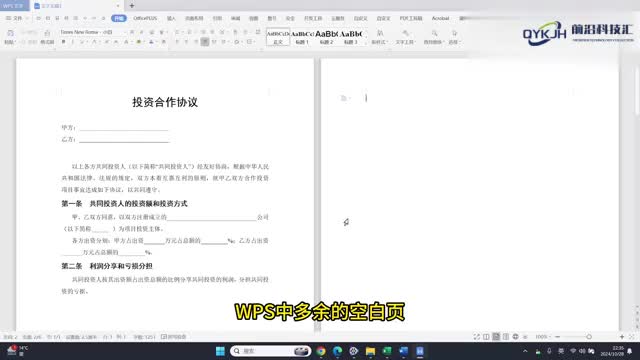The height and width of the screenshot is (360, 640).
Task: Apply the 正文 body text style
Action: tap(278, 37)
